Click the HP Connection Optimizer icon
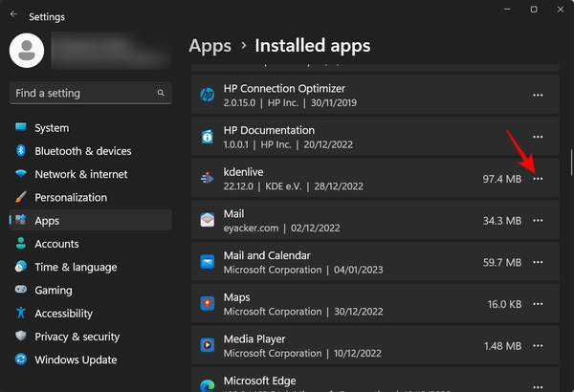This screenshot has width=574, height=392. pos(208,95)
